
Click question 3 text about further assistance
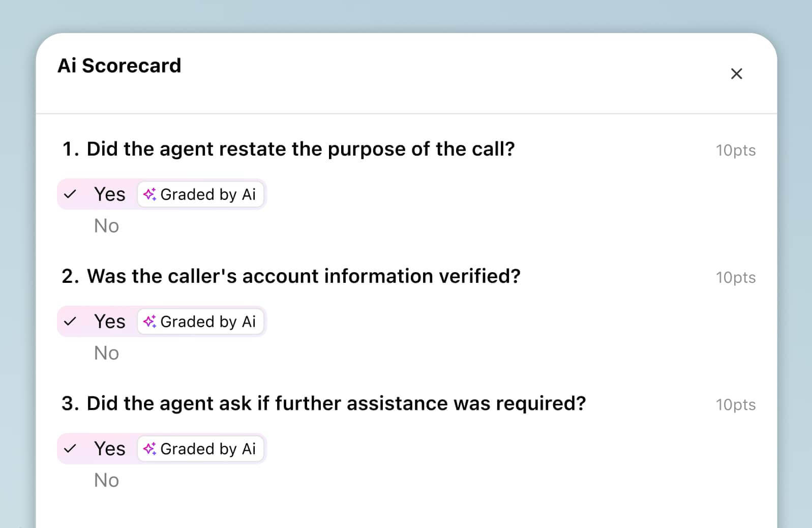(337, 403)
